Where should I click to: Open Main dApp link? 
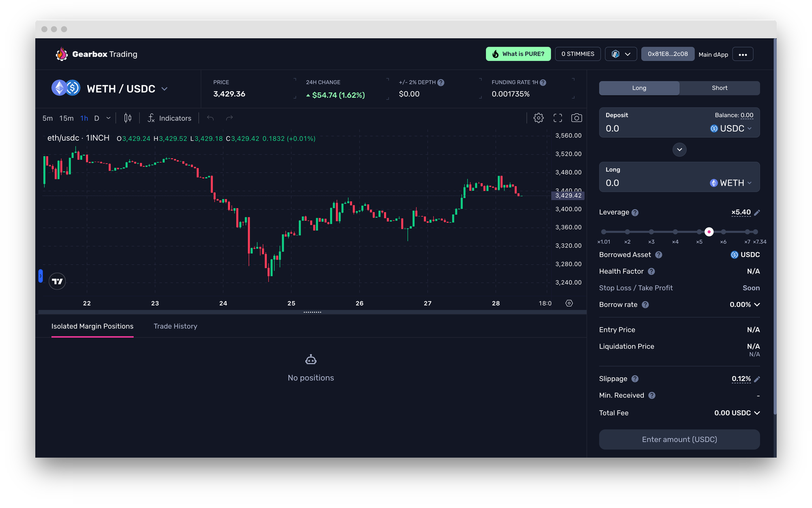click(x=713, y=54)
